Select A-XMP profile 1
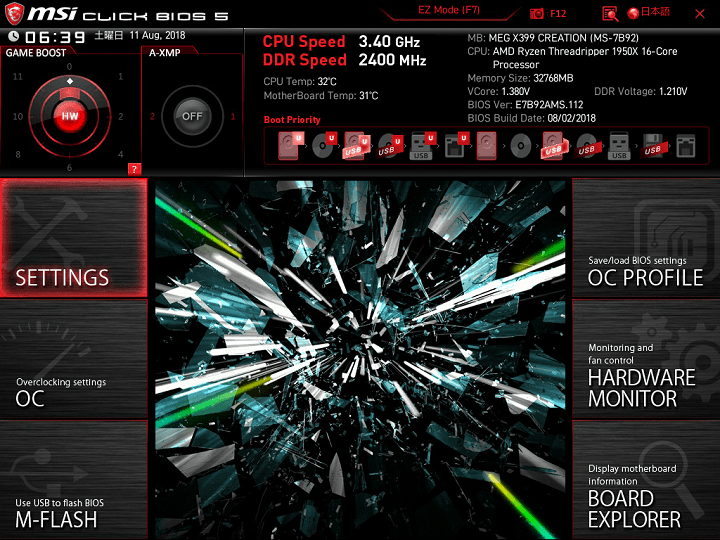Screen dimensions: 720x540 coord(233,117)
